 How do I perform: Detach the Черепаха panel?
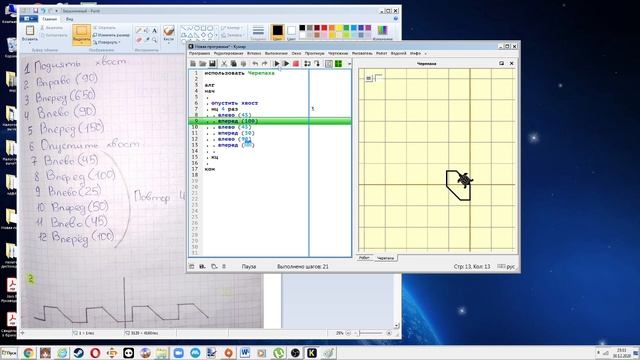tap(502, 64)
